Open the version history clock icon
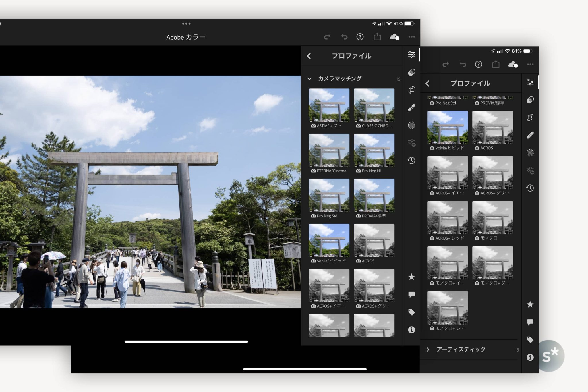The height and width of the screenshot is (392, 588). pos(412,161)
